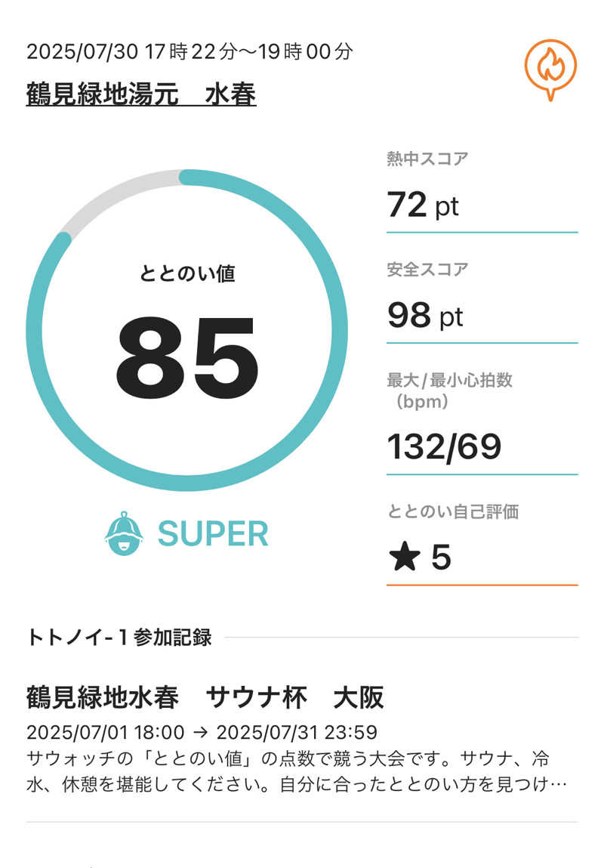This screenshot has width=604, height=868.
Task: Open the 鶴見緑地湯元 水春 facility link
Action: [x=141, y=95]
